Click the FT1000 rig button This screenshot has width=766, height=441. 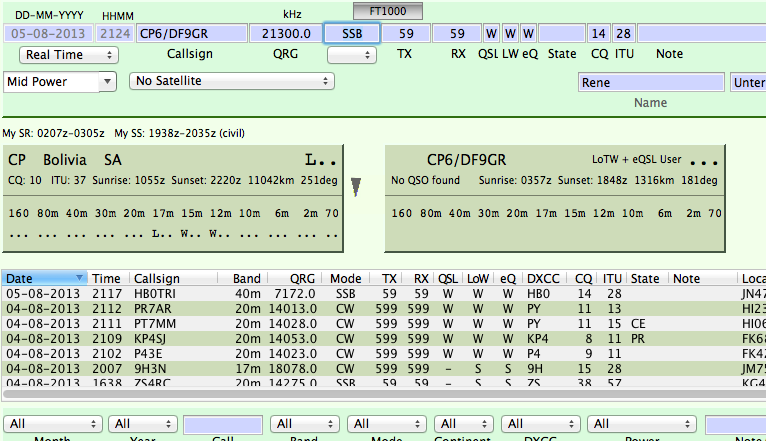coord(387,11)
